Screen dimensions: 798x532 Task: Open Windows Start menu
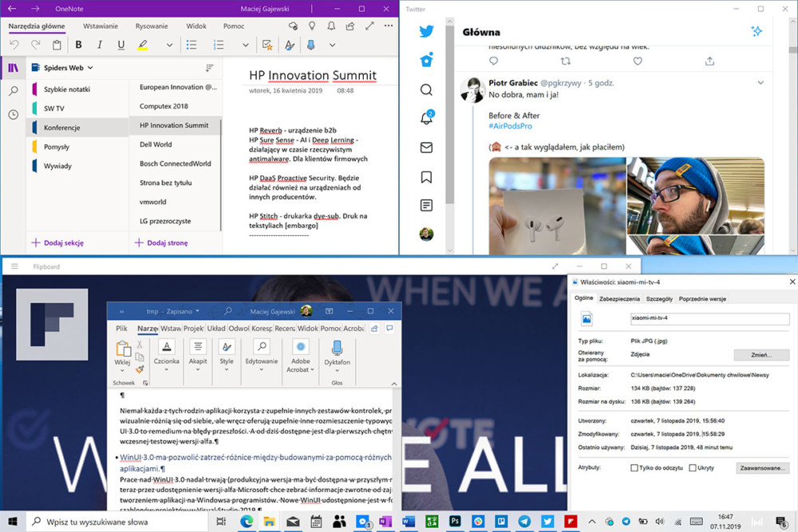pyautogui.click(x=13, y=522)
